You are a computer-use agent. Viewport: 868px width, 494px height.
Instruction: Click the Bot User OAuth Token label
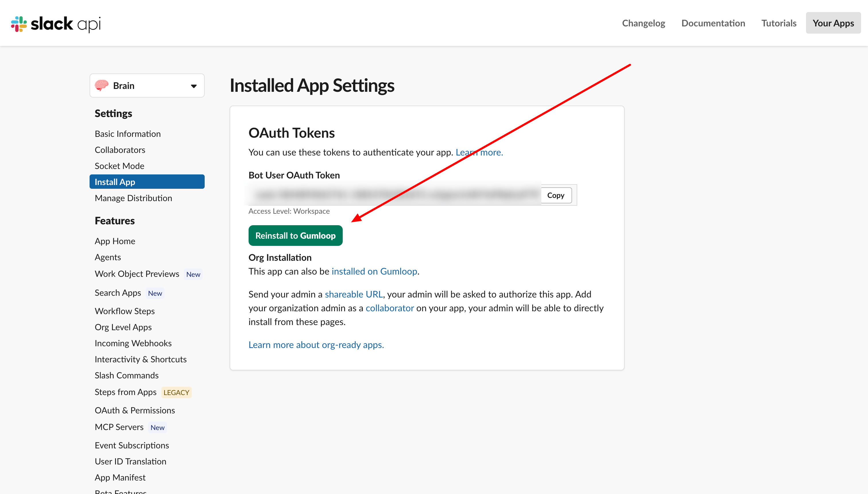(294, 175)
